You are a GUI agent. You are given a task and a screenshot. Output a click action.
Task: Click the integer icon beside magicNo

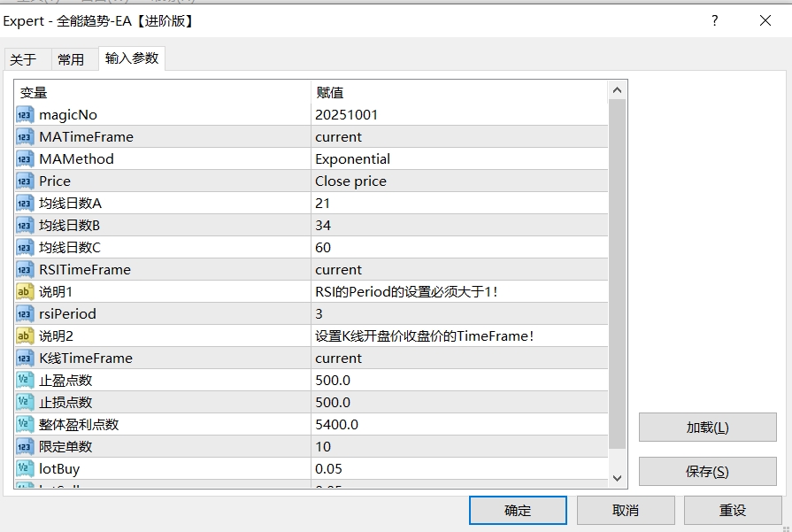click(x=25, y=115)
